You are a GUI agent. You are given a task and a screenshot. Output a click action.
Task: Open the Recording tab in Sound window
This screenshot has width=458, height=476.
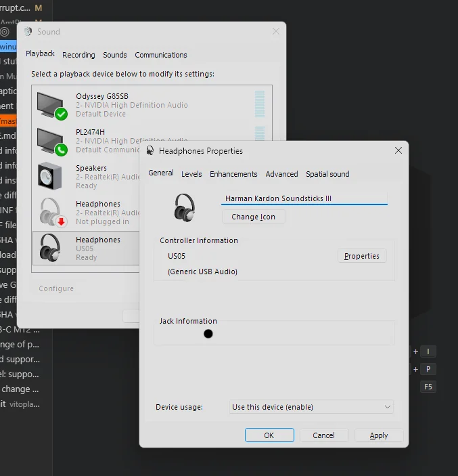78,55
